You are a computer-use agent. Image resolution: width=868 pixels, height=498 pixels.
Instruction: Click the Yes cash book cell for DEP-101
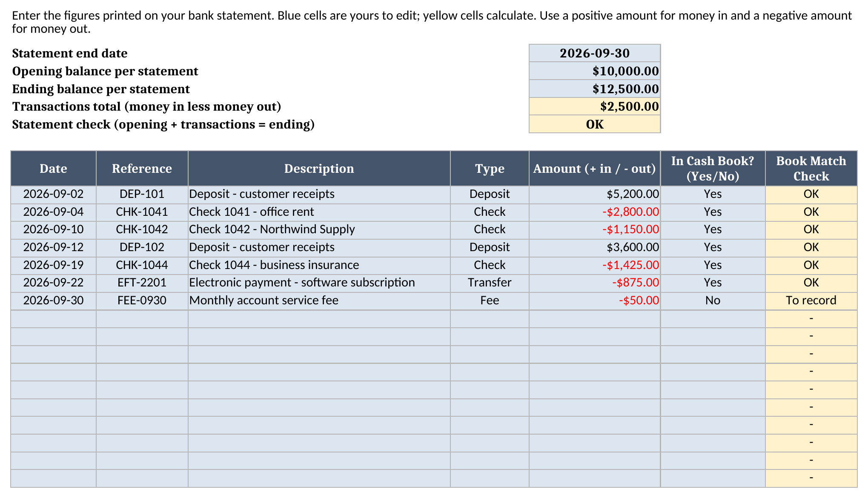(x=713, y=194)
